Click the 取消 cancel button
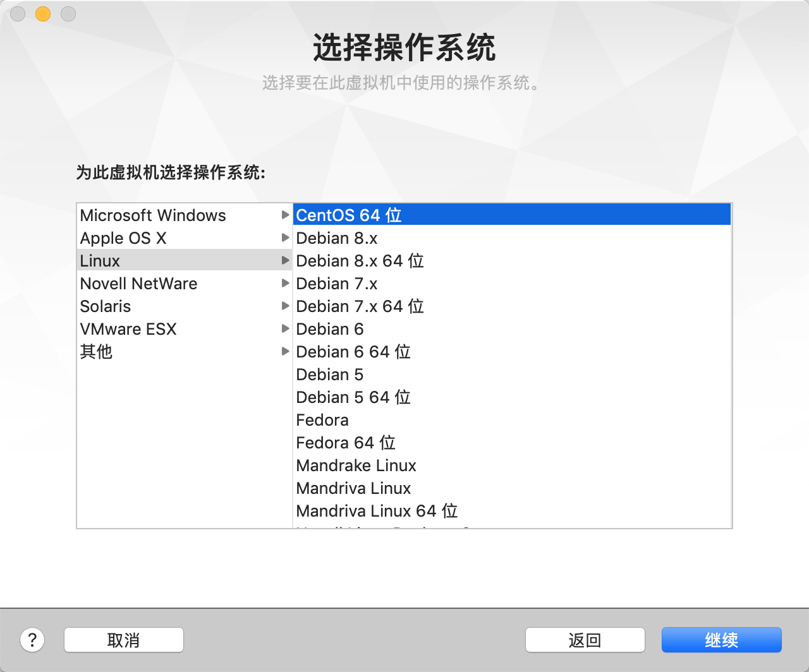 pos(124,640)
